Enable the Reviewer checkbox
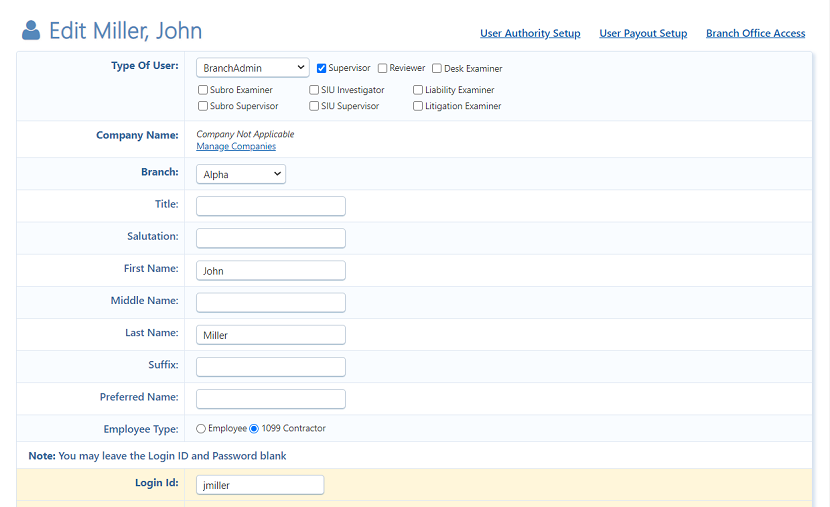This screenshot has height=507, width=830. [x=382, y=68]
